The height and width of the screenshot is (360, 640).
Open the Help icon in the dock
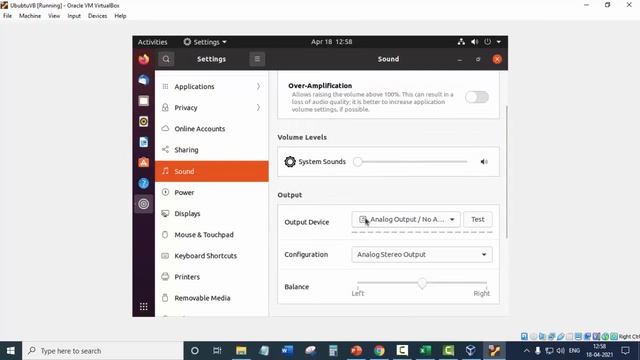[144, 183]
